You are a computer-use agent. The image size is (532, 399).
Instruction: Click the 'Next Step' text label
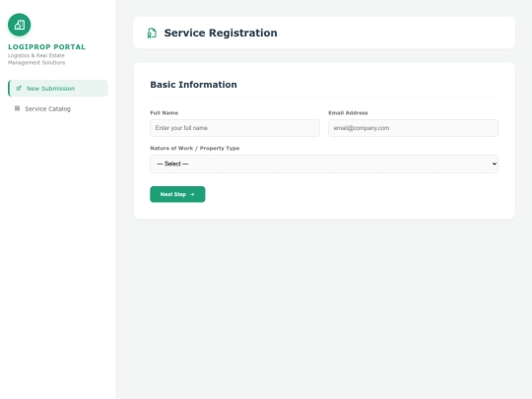[x=173, y=194]
